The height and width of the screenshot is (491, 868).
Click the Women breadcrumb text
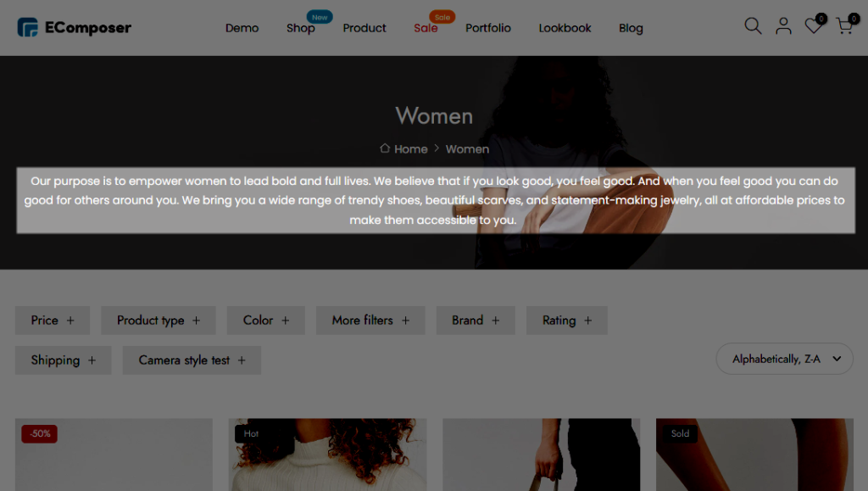click(467, 149)
